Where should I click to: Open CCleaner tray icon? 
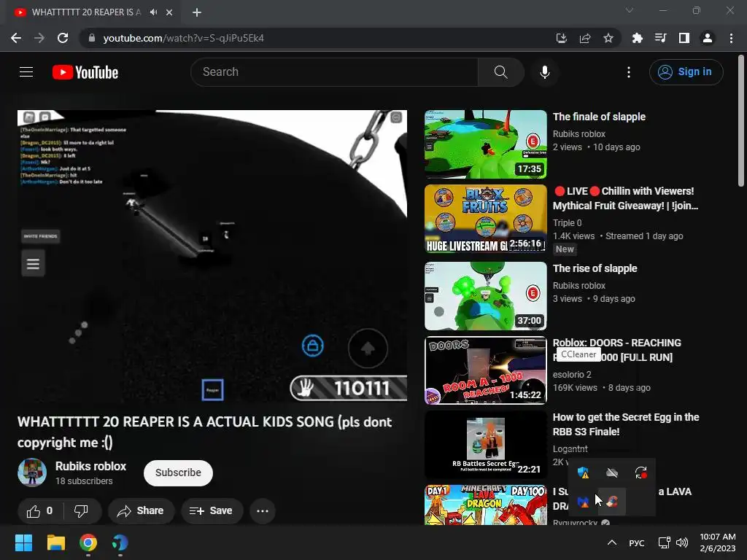[612, 501]
